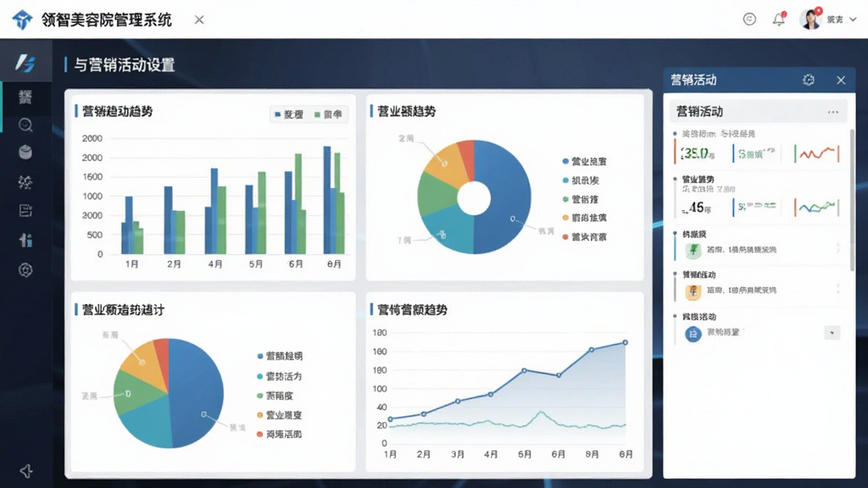Image resolution: width=868 pixels, height=488 pixels.
Task: Open the gear icon in the left sidebar
Action: pyautogui.click(x=25, y=270)
